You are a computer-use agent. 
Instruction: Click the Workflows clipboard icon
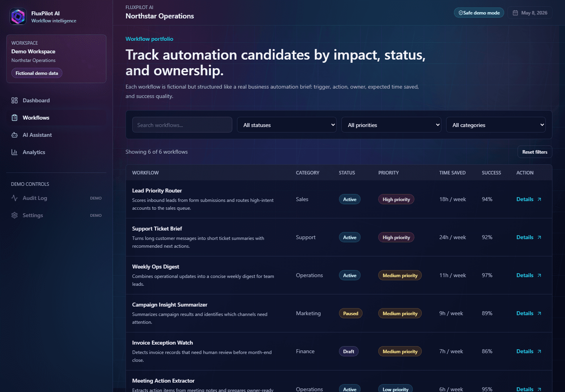click(x=15, y=118)
